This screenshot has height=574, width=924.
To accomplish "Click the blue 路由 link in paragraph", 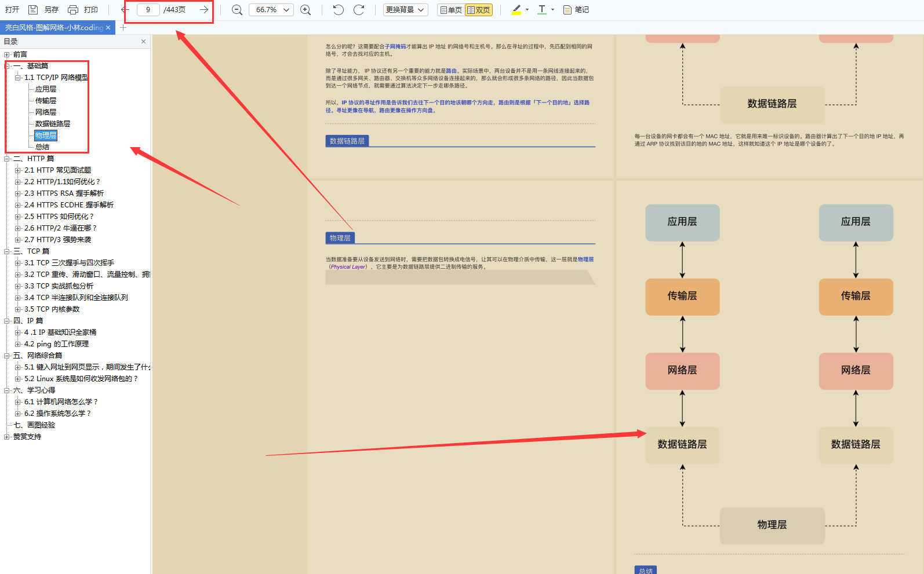I will (x=451, y=71).
